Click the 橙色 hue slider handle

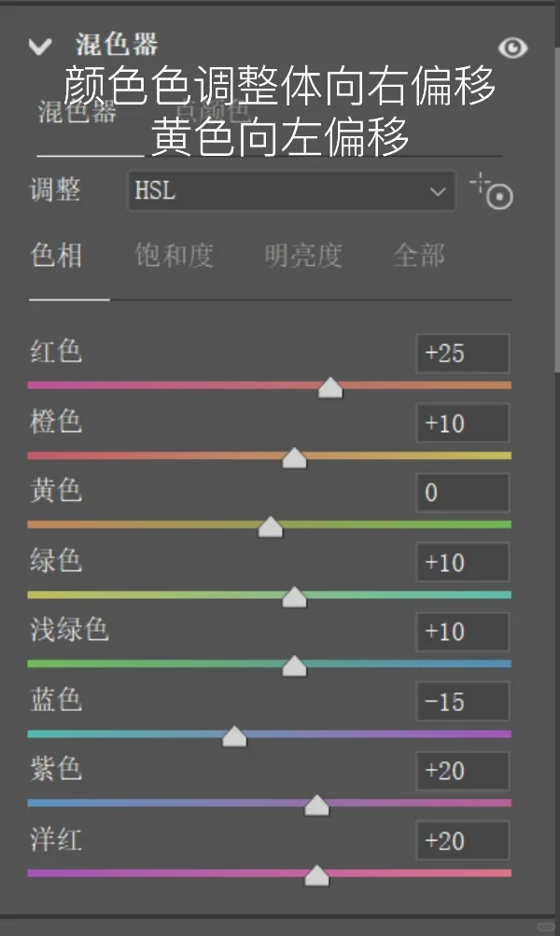pos(294,458)
